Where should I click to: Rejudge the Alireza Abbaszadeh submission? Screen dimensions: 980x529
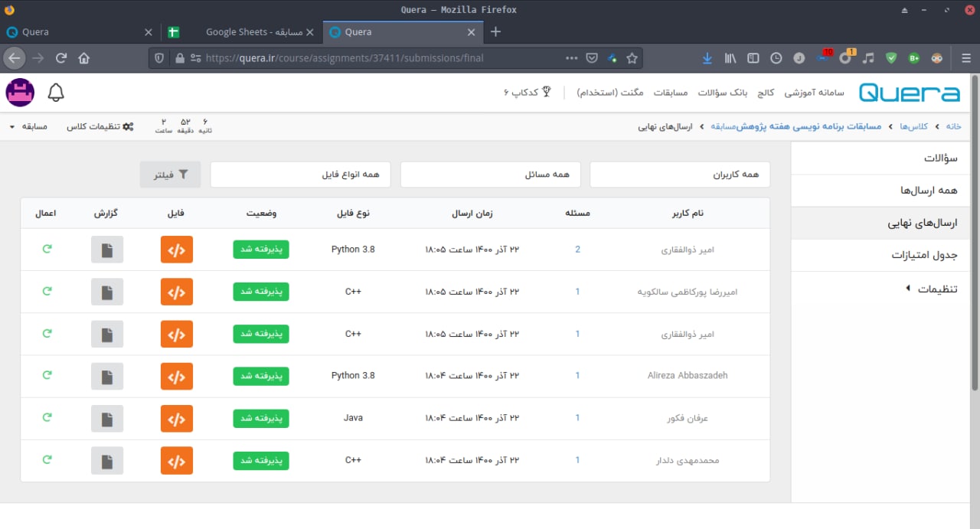tap(47, 375)
